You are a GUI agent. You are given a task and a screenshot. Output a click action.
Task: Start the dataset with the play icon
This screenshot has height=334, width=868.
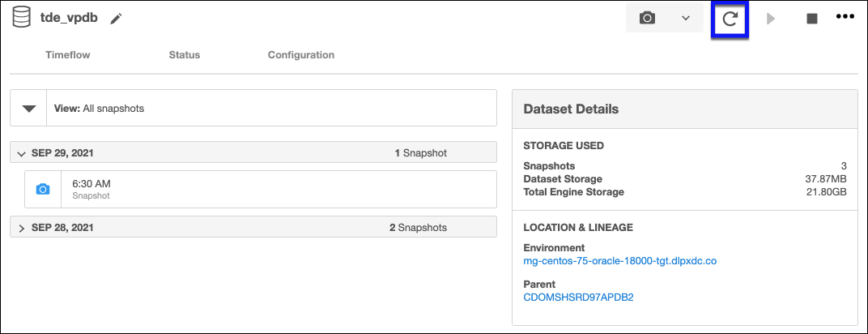(x=771, y=19)
